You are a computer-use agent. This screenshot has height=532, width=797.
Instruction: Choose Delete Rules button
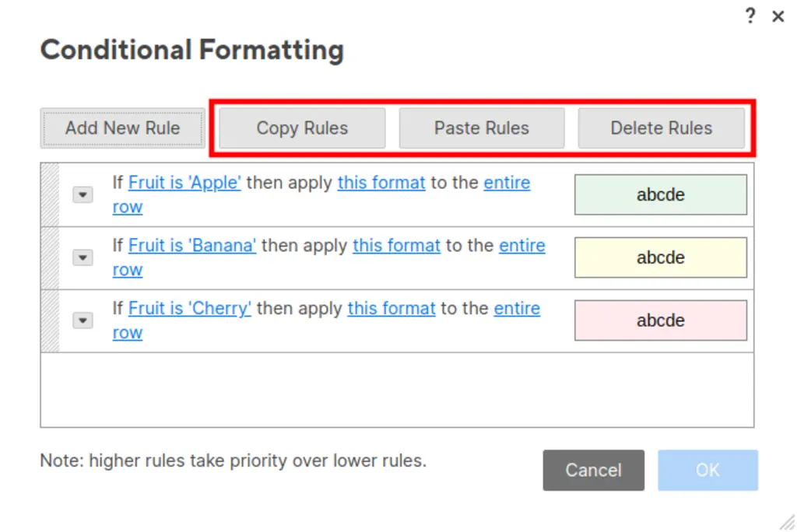pos(662,128)
